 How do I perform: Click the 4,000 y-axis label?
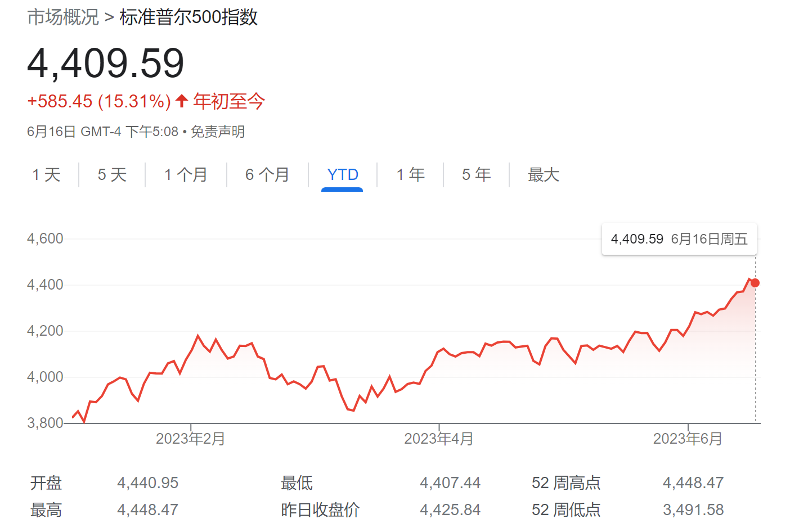point(45,377)
